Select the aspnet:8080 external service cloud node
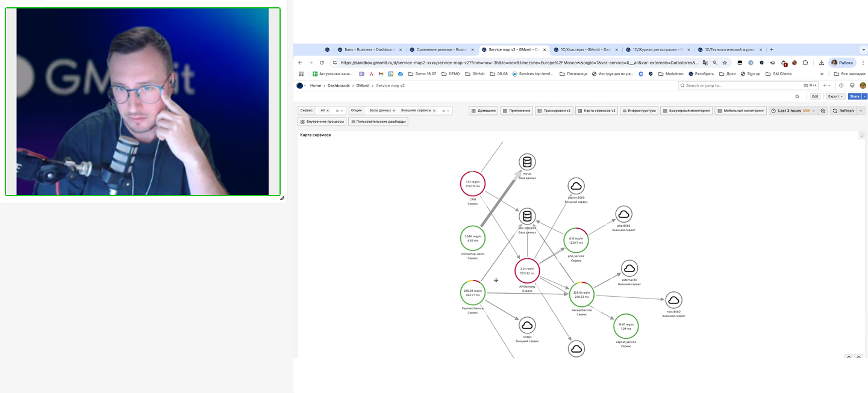The width and height of the screenshot is (868, 393). (x=576, y=186)
